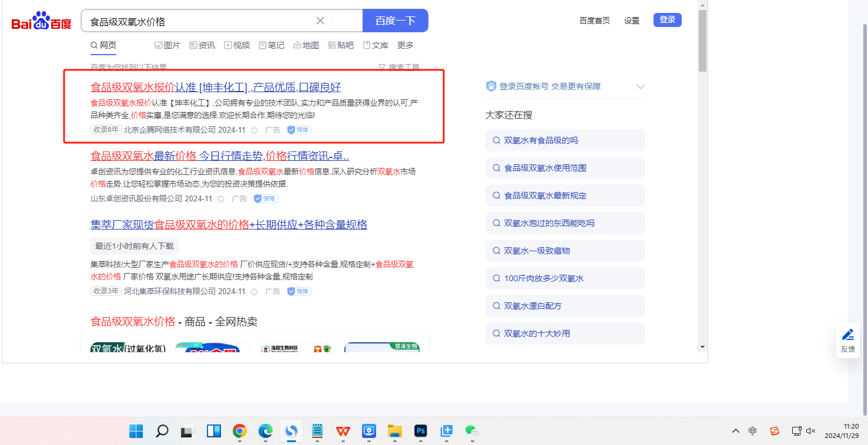The image size is (868, 445).
Task: Click the 登录 button
Action: coord(667,20)
